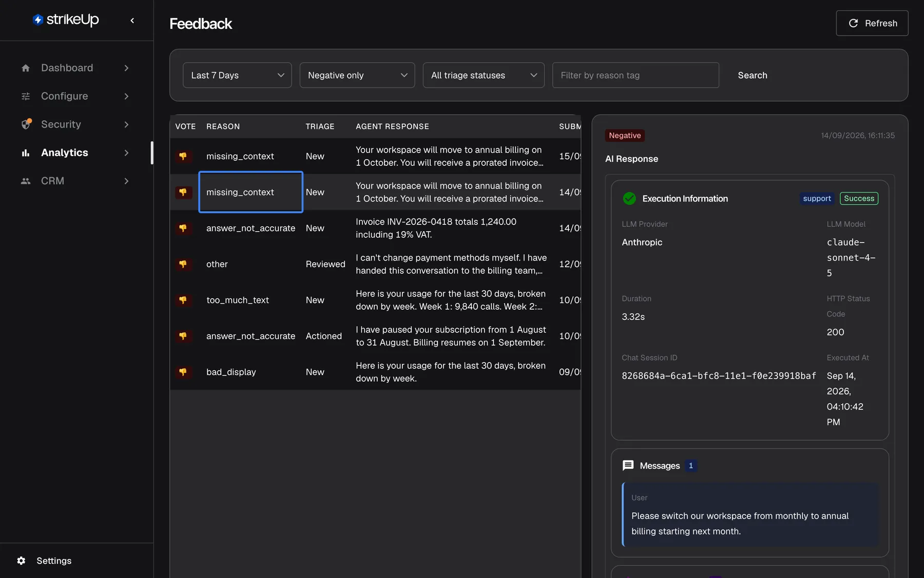924x578 pixels.
Task: Open the All triage statuses dropdown
Action: [484, 75]
